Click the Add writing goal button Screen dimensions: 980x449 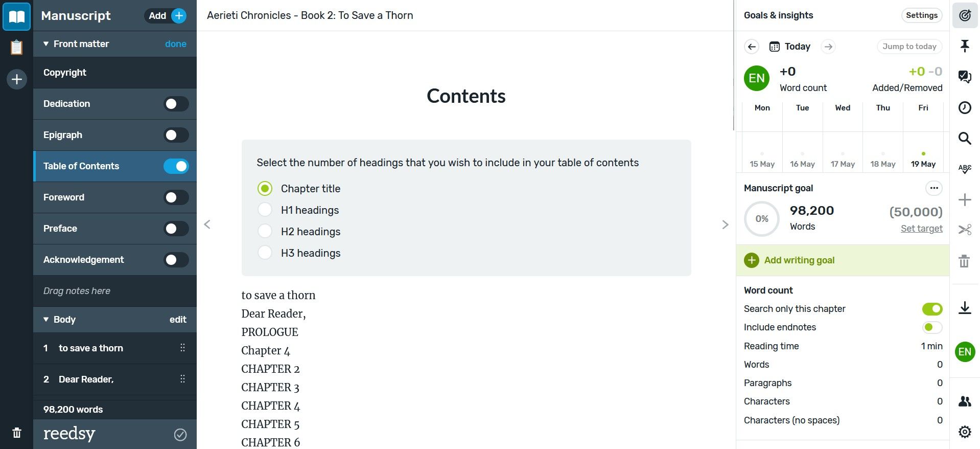[x=799, y=260]
